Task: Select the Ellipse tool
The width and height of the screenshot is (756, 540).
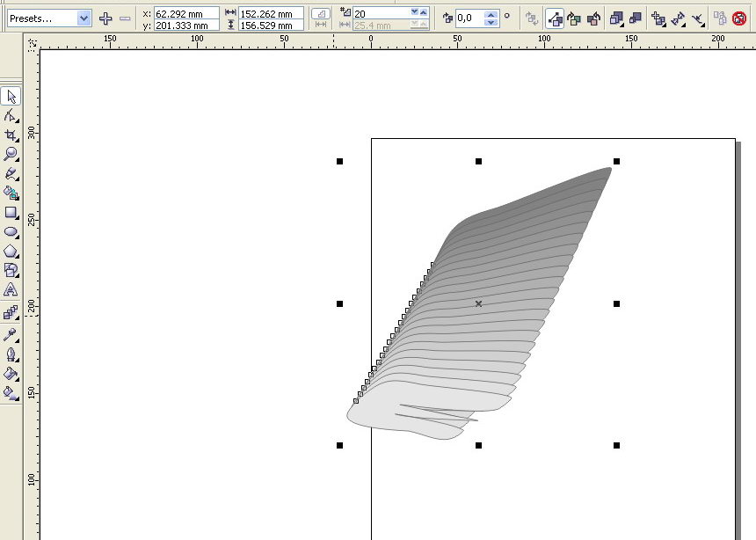Action: point(11,231)
